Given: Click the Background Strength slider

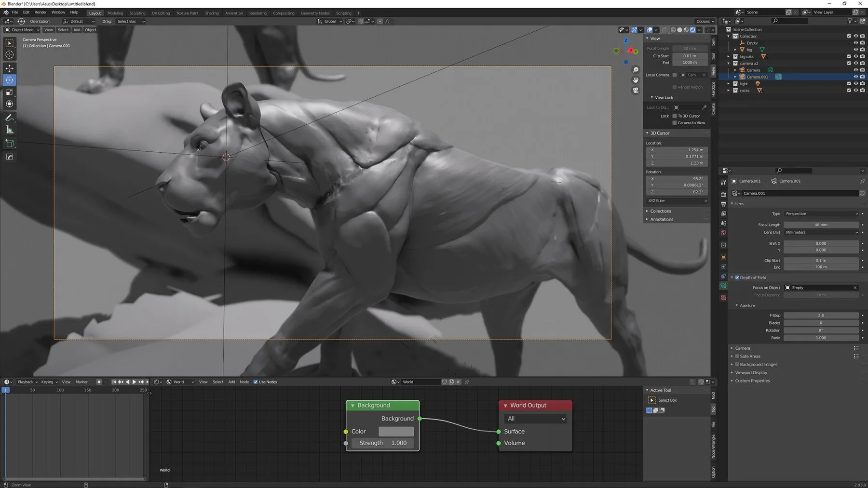Looking at the screenshot, I should [x=382, y=443].
